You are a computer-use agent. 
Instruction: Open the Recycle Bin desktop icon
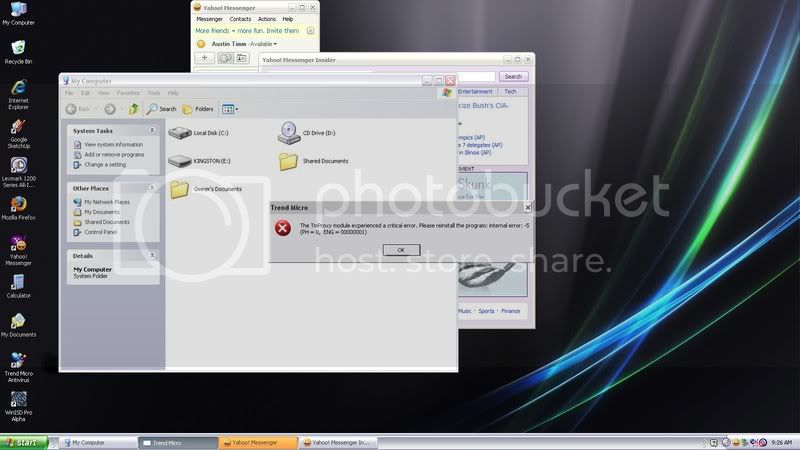[18, 52]
